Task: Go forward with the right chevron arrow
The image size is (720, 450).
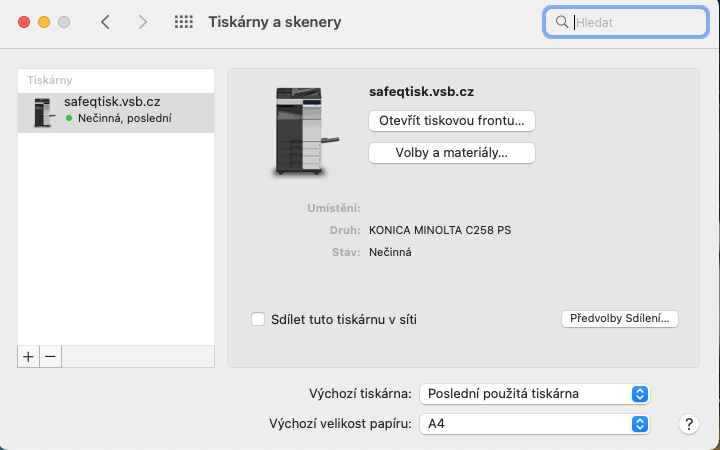Action: point(143,22)
